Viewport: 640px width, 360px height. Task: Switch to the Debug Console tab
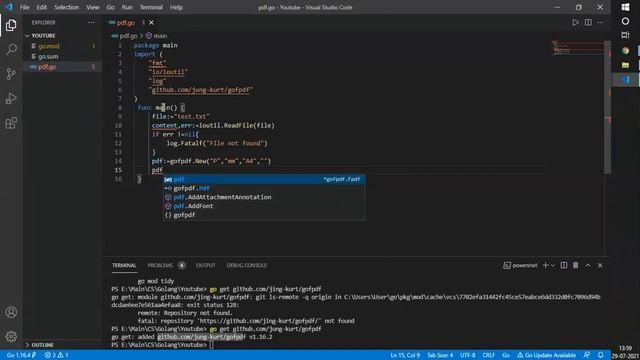247,265
